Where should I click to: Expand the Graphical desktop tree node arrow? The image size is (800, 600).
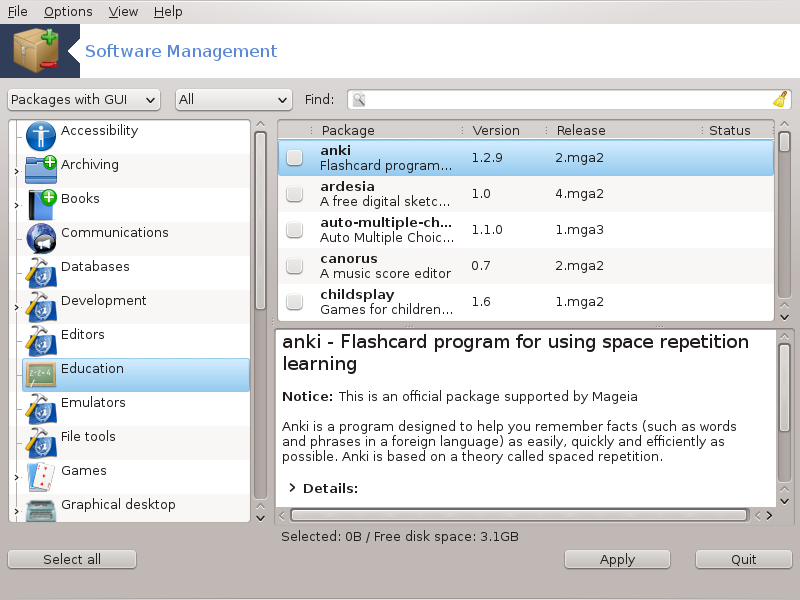[x=16, y=511]
